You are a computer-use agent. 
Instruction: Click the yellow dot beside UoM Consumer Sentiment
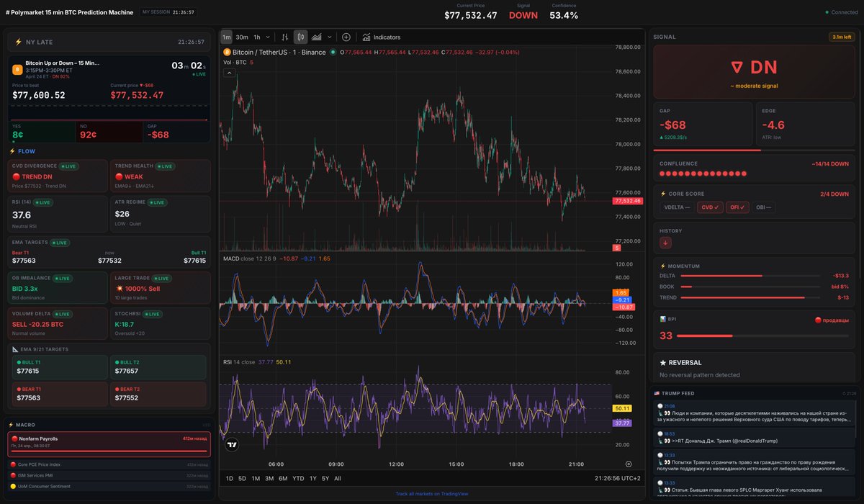point(13,487)
